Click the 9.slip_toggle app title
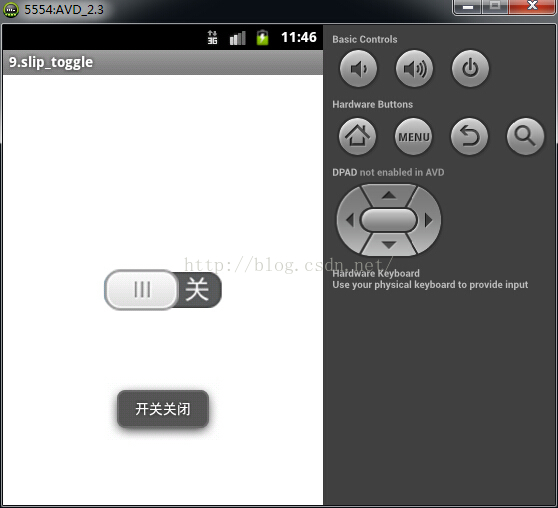The width and height of the screenshot is (558, 508). (x=51, y=62)
